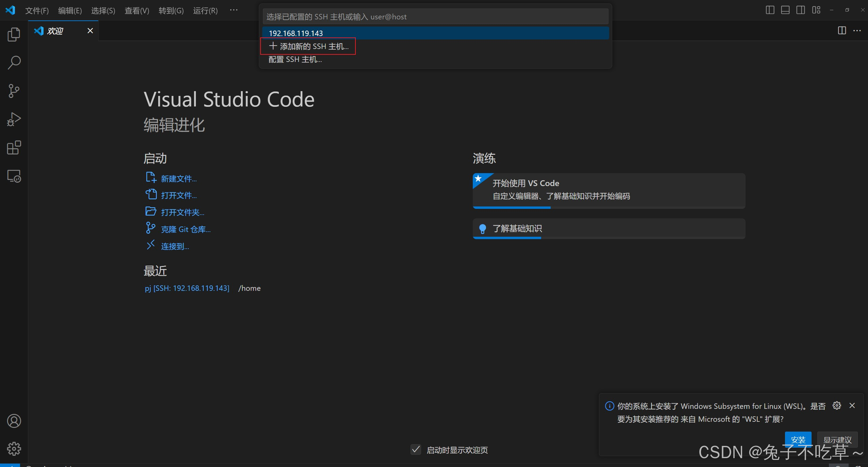Select the 欢迎 editor tab

click(63, 31)
